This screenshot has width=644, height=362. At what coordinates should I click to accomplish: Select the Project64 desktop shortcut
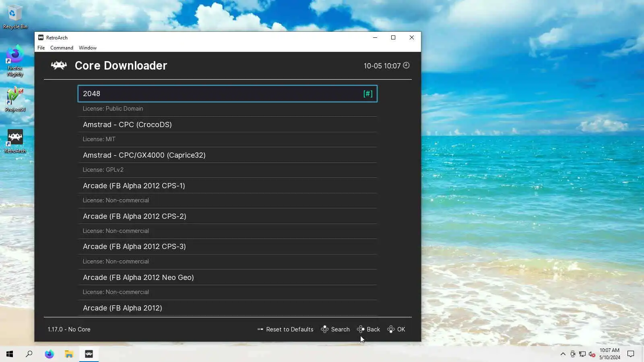pyautogui.click(x=15, y=99)
